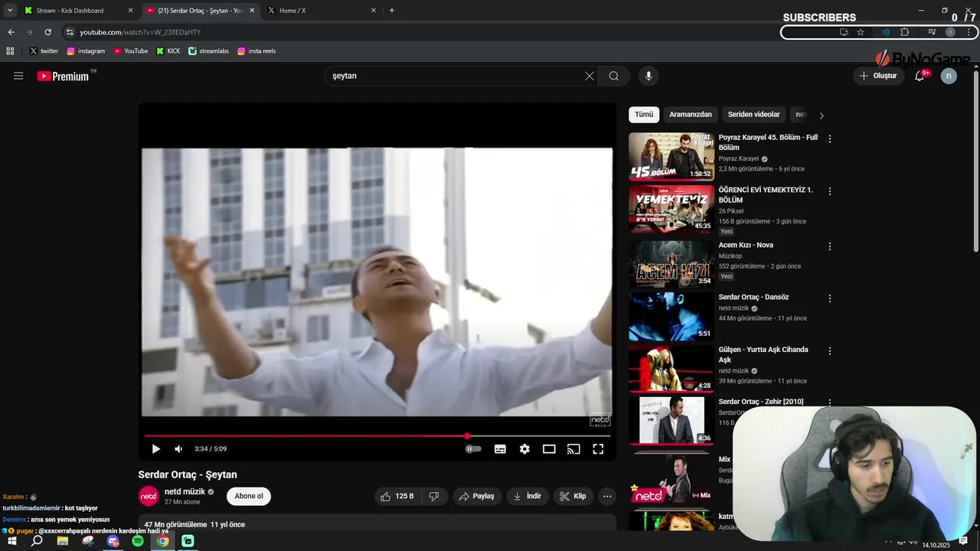This screenshot has width=980, height=551.
Task: Open a new browser tab with plus
Action: [x=392, y=11]
